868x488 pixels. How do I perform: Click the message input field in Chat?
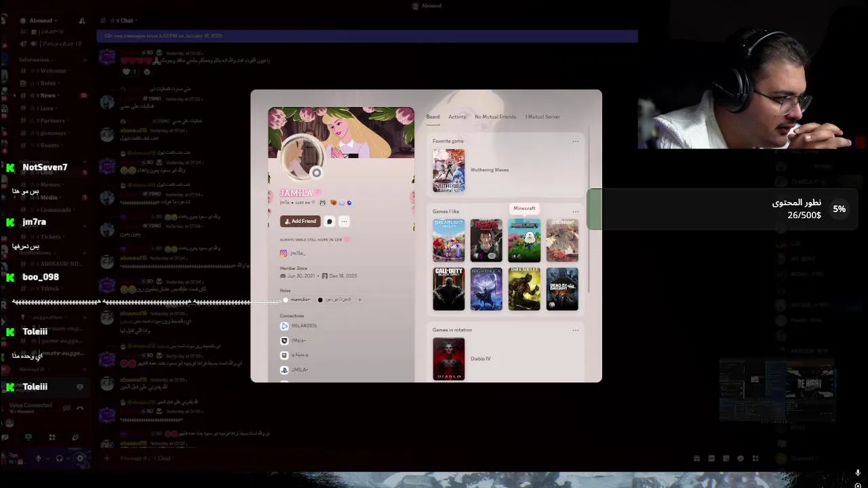coord(393,458)
